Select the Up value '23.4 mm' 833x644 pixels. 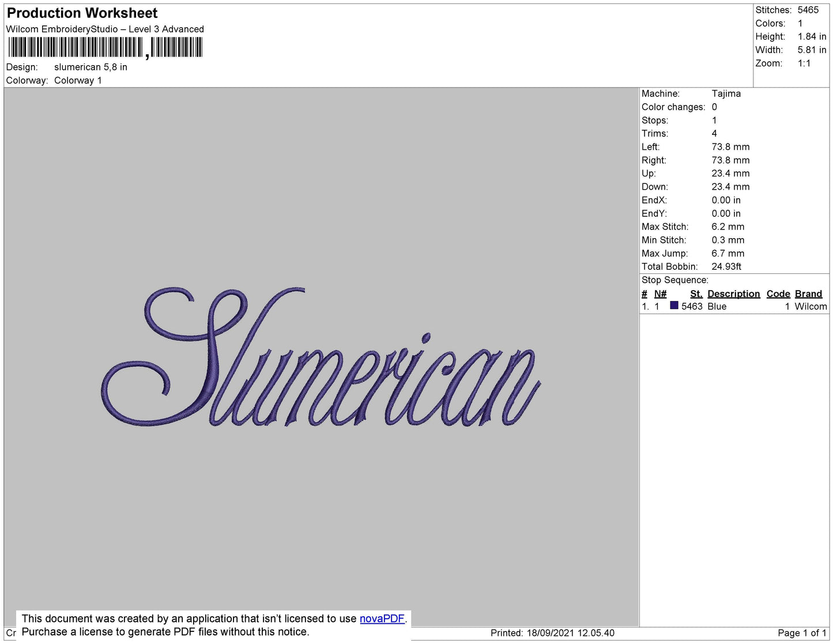(x=730, y=174)
